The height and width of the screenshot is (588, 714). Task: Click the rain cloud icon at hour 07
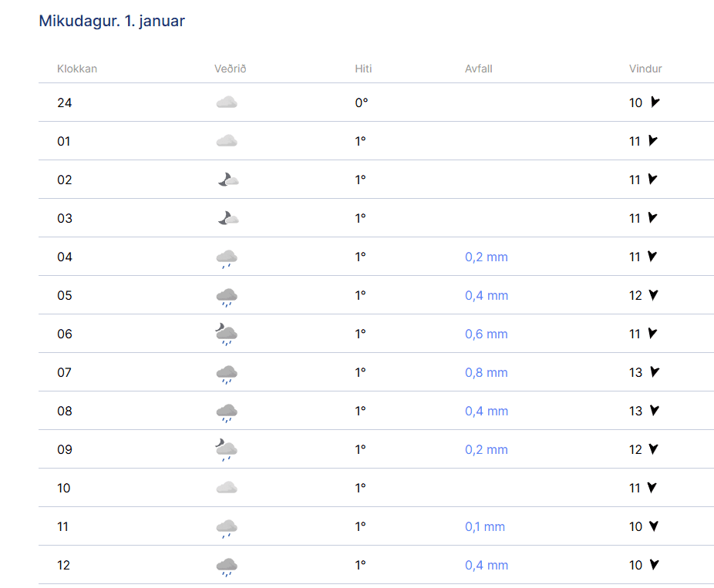[x=227, y=374]
